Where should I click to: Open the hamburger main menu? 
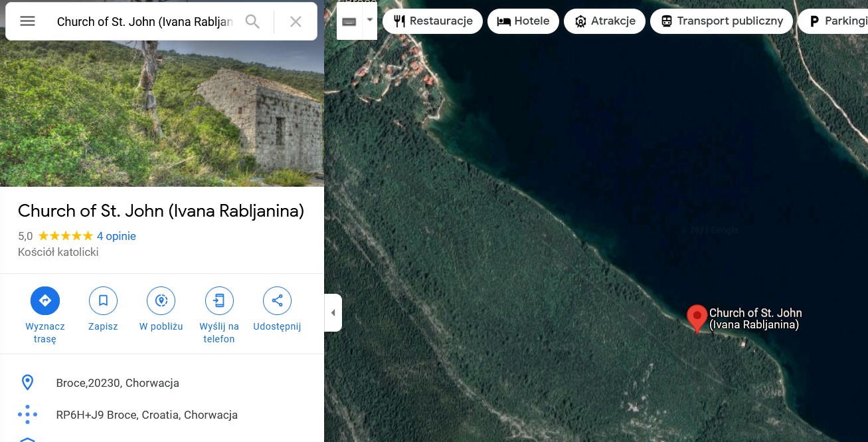click(x=27, y=21)
